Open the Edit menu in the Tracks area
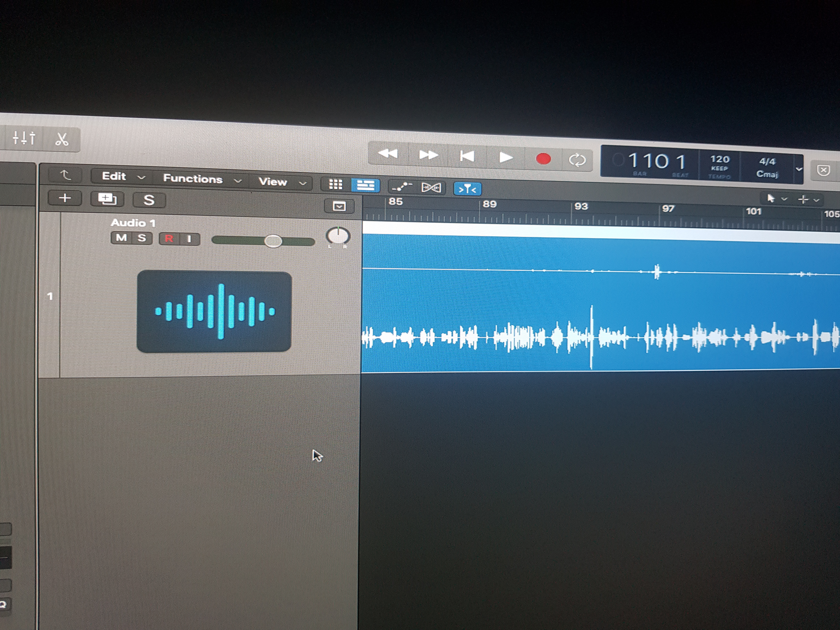Screen dimensions: 840x630 pos(123,177)
